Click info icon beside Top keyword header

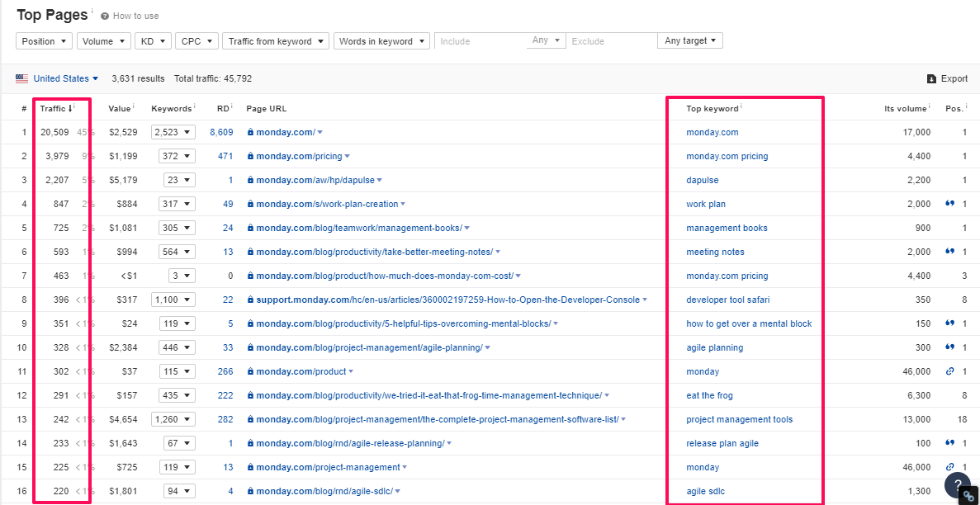pyautogui.click(x=741, y=106)
